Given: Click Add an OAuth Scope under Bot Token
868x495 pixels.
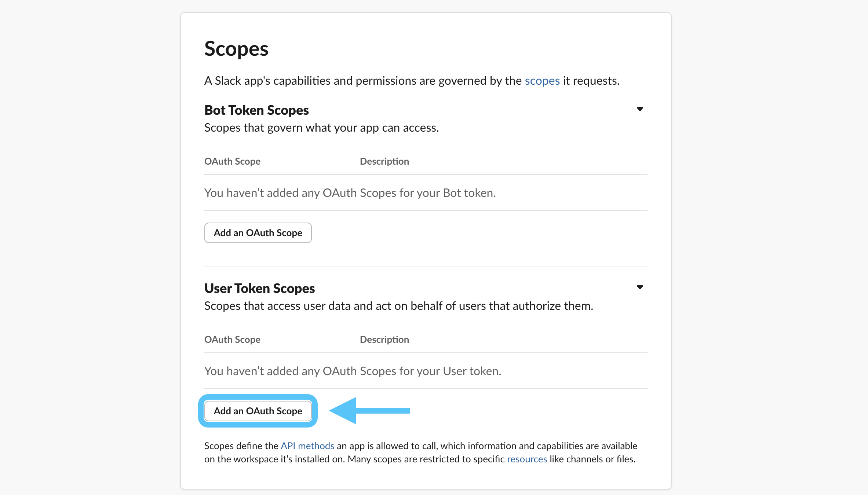Looking at the screenshot, I should 258,233.
